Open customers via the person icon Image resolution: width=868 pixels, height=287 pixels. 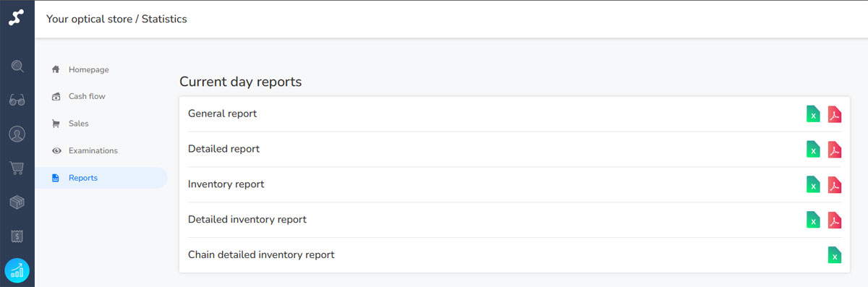(17, 134)
